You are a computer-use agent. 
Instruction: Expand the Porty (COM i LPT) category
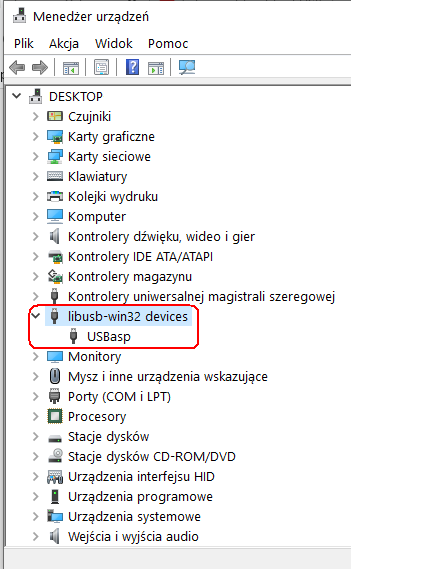pos(35,396)
